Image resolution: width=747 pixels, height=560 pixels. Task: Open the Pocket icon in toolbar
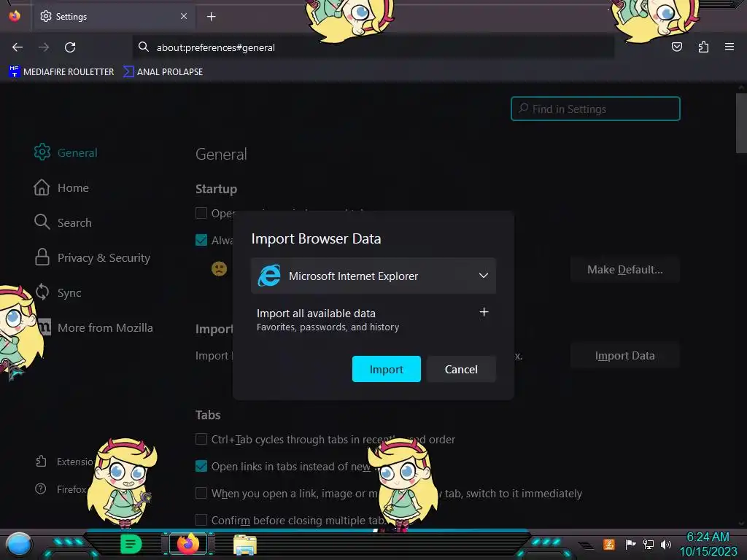677,47
